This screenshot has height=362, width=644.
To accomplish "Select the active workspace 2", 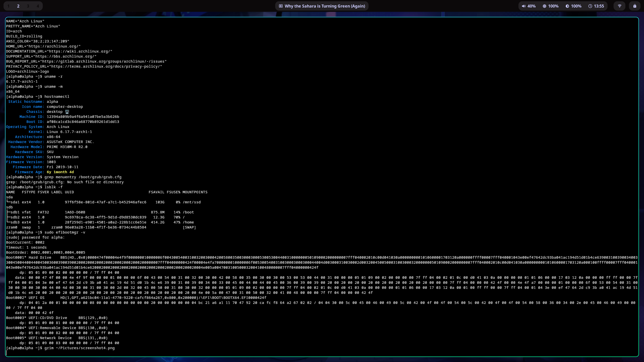I will click(x=18, y=6).
